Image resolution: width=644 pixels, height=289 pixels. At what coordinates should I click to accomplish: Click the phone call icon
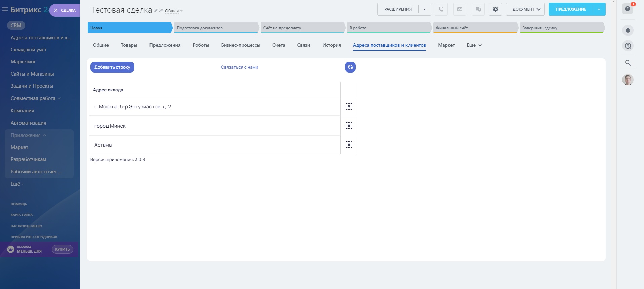441,9
